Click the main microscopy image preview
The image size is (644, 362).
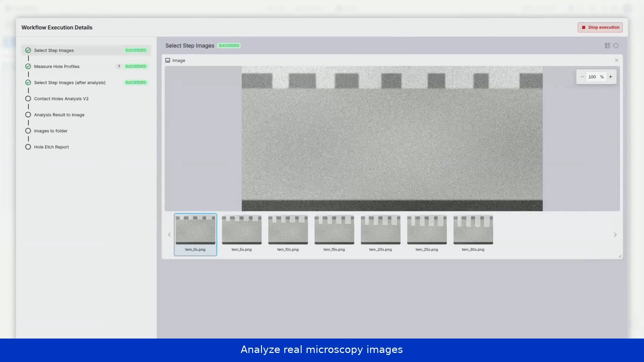[392, 138]
